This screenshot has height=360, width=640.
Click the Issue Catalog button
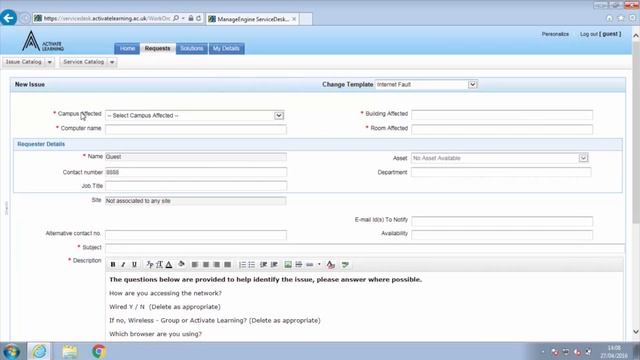tap(24, 62)
